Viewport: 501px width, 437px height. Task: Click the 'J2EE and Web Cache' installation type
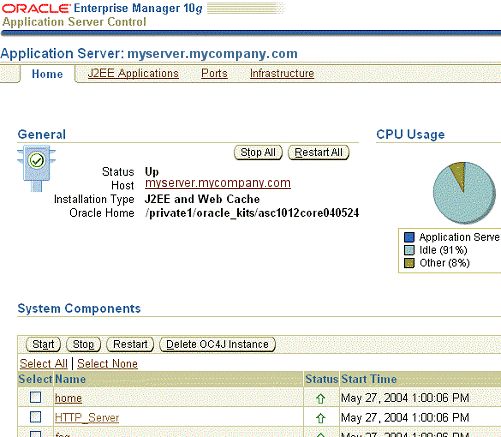click(202, 199)
